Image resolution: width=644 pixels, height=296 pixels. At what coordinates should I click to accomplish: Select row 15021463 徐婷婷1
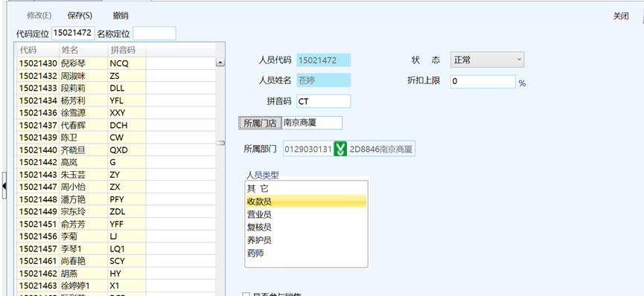coord(116,286)
